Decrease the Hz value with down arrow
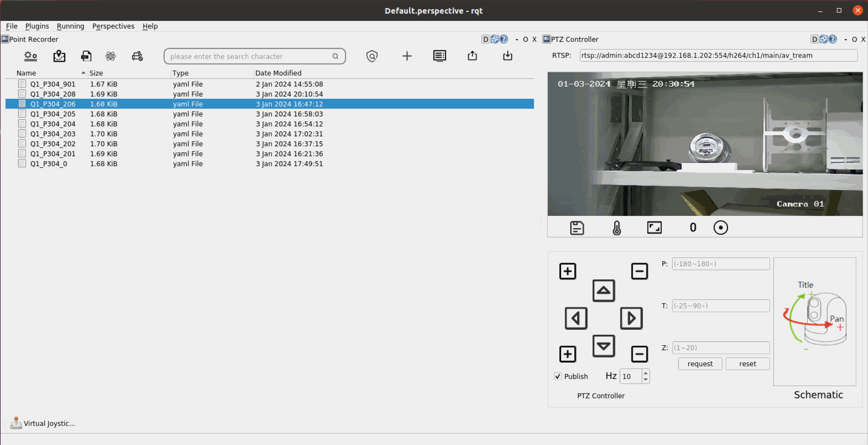868x445 pixels. click(645, 380)
